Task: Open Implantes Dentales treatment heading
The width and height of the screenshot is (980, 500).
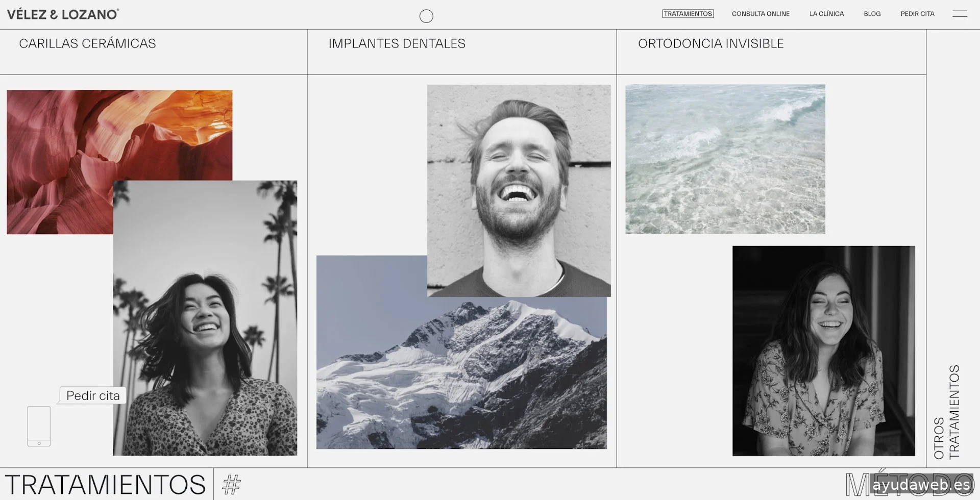Action: click(397, 44)
